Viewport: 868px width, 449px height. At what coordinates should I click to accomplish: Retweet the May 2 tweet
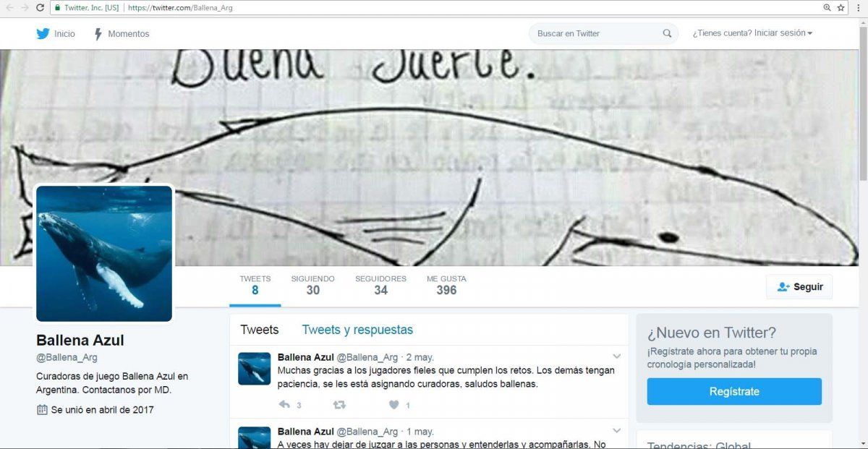339,405
